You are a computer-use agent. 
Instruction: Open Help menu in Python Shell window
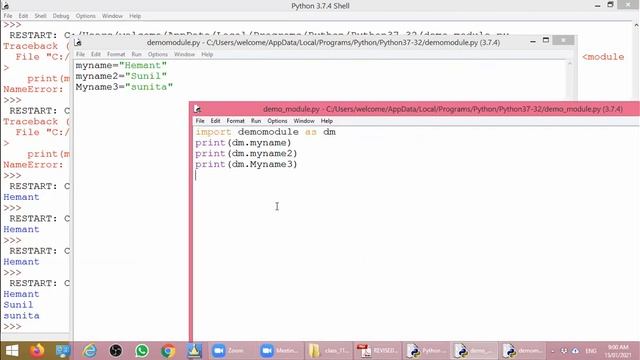pyautogui.click(x=135, y=16)
